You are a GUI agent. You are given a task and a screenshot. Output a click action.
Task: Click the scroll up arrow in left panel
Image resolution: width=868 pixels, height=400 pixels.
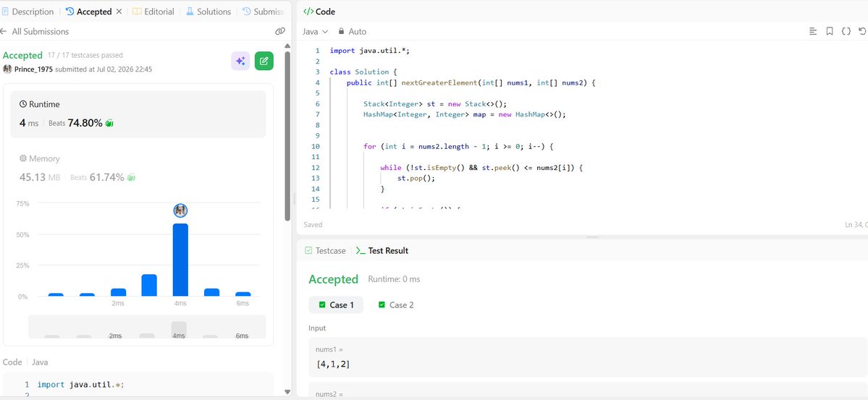point(287,46)
